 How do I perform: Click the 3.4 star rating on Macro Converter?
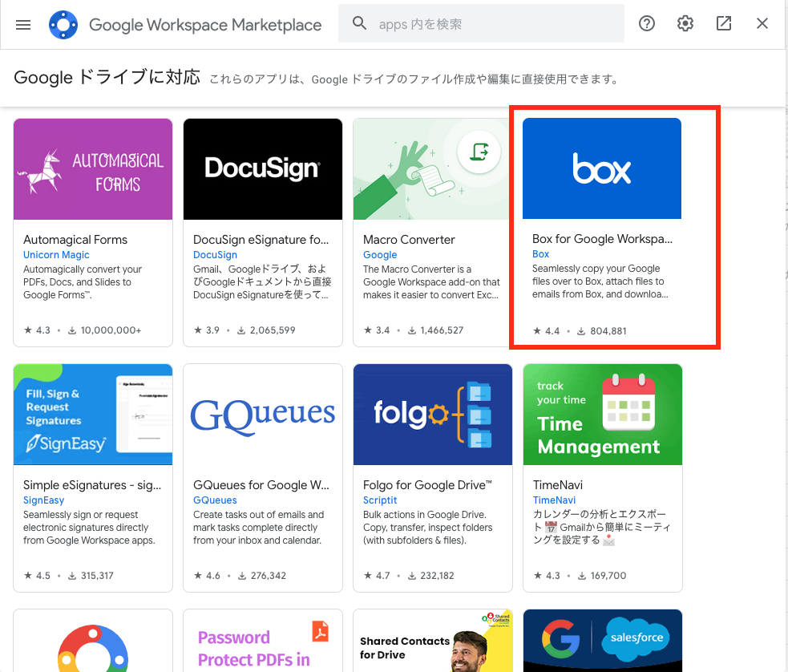click(x=377, y=330)
